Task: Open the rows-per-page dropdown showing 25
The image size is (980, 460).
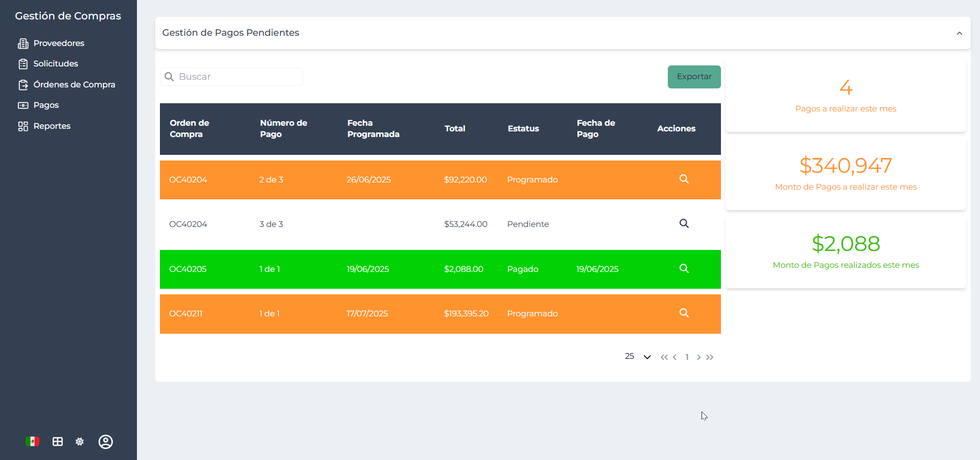Action: tap(647, 357)
